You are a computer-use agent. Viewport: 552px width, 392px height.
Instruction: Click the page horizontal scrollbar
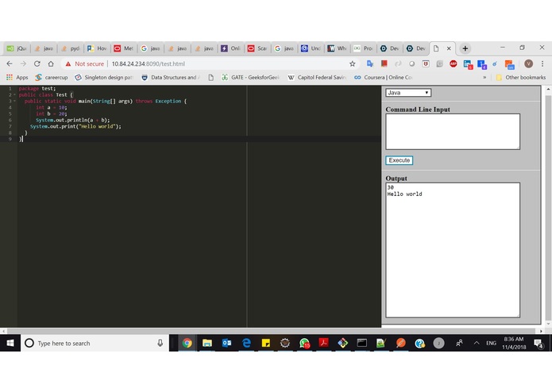272,331
